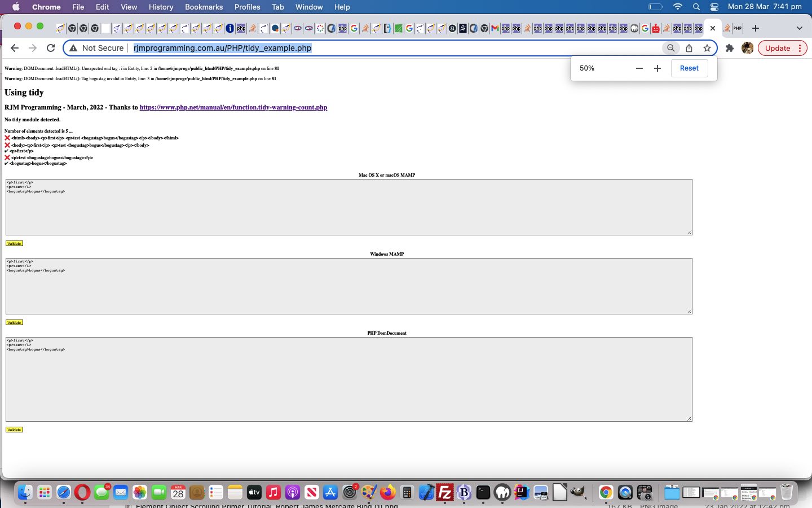The height and width of the screenshot is (508, 812).
Task: Open the Chrome extensions puzzle icon
Action: pyautogui.click(x=730, y=48)
